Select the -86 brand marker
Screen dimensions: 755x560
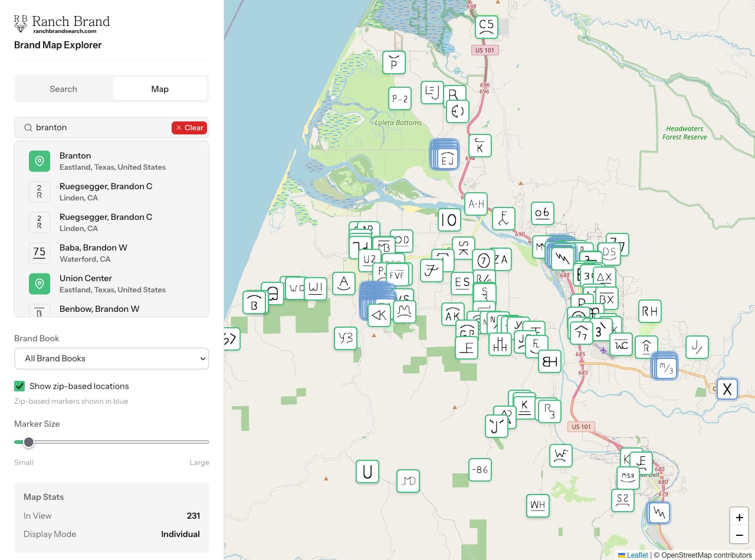tap(480, 470)
